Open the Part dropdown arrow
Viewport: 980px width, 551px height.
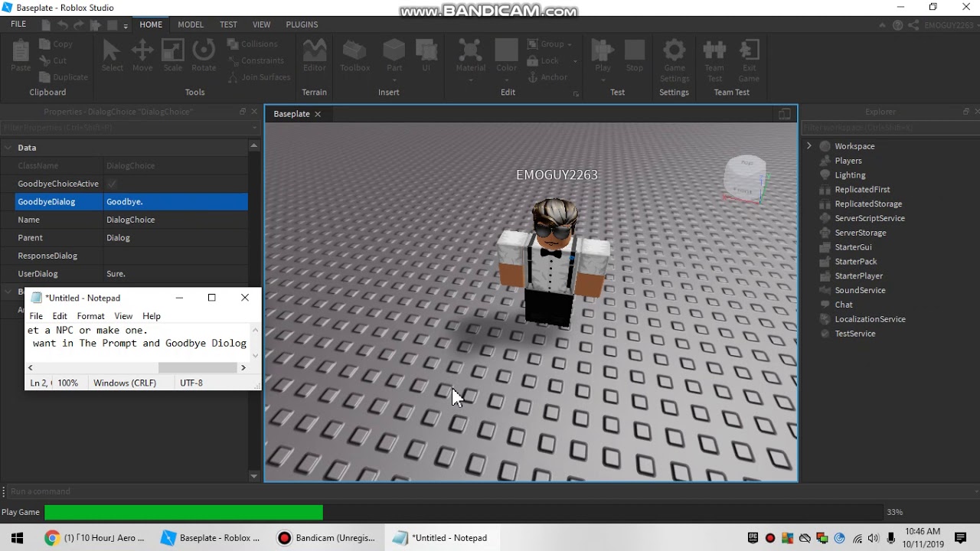click(394, 79)
